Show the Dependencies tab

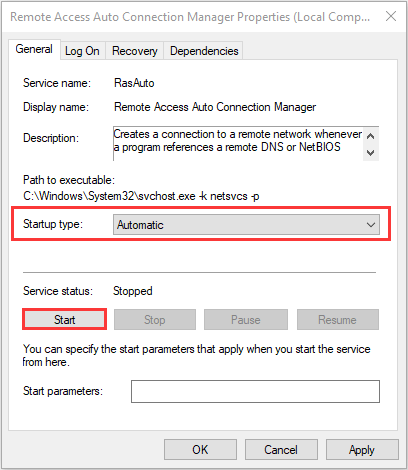click(204, 51)
